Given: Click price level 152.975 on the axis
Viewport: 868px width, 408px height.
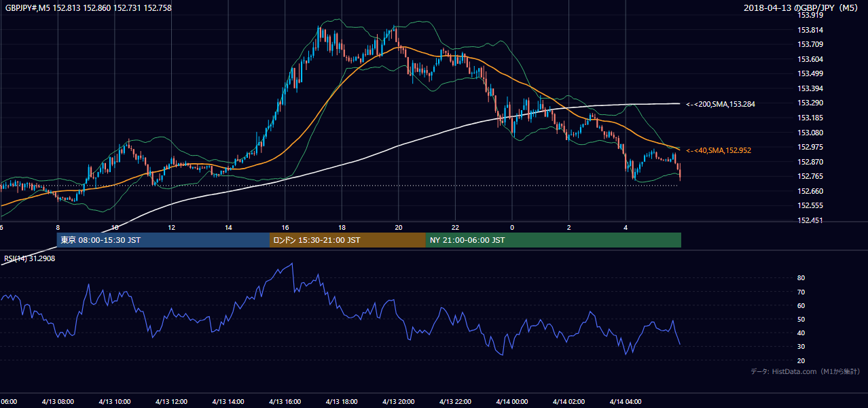Looking at the screenshot, I should [x=810, y=147].
